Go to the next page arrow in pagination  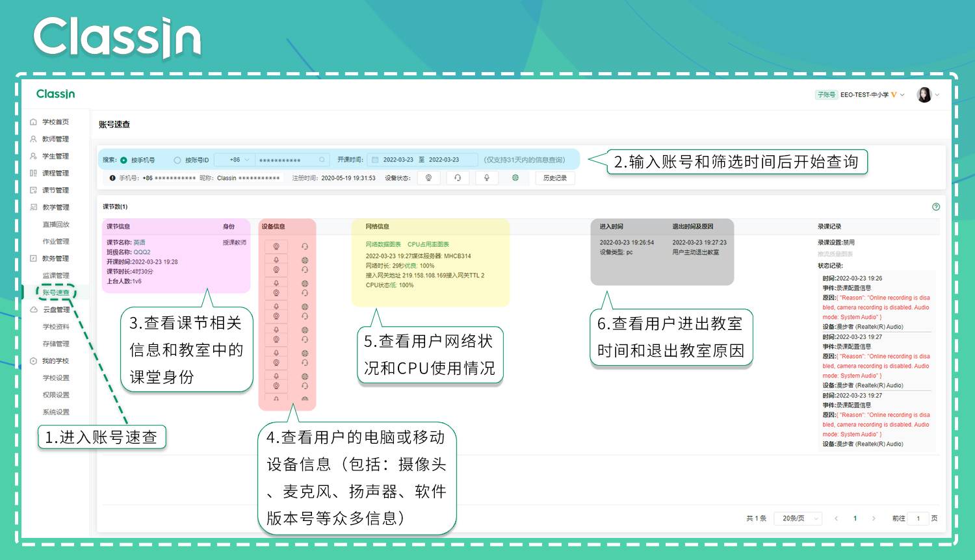(x=874, y=518)
